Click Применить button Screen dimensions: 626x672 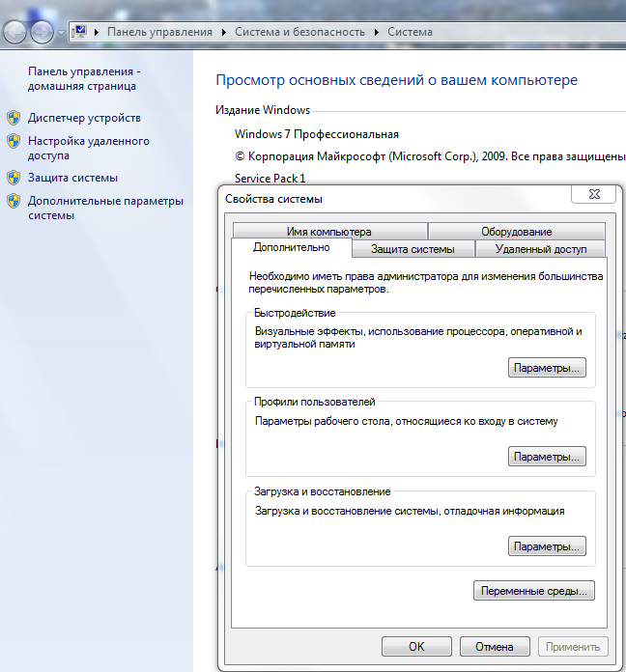573,646
